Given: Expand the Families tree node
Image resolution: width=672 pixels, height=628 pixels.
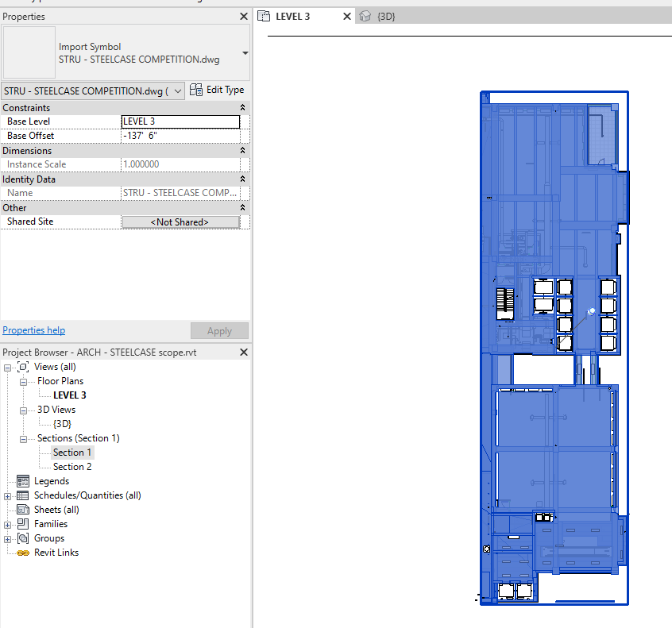Looking at the screenshot, I should coord(6,523).
